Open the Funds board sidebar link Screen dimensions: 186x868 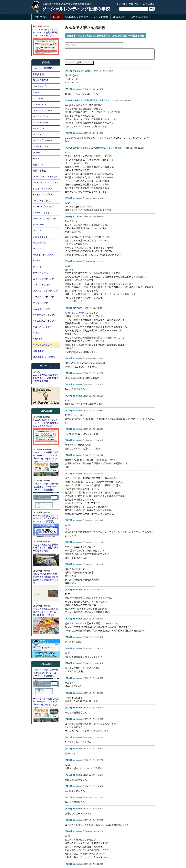(46, 159)
